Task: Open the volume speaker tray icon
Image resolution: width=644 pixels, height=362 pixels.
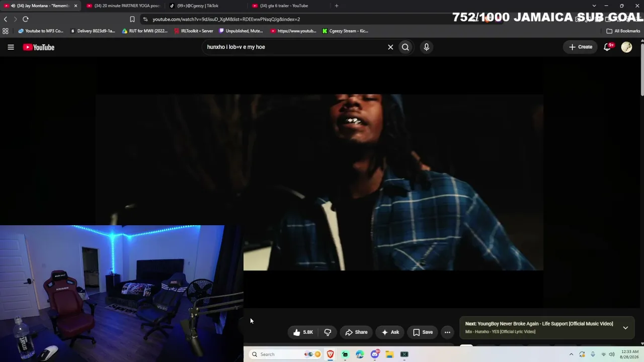Action: (x=612, y=354)
